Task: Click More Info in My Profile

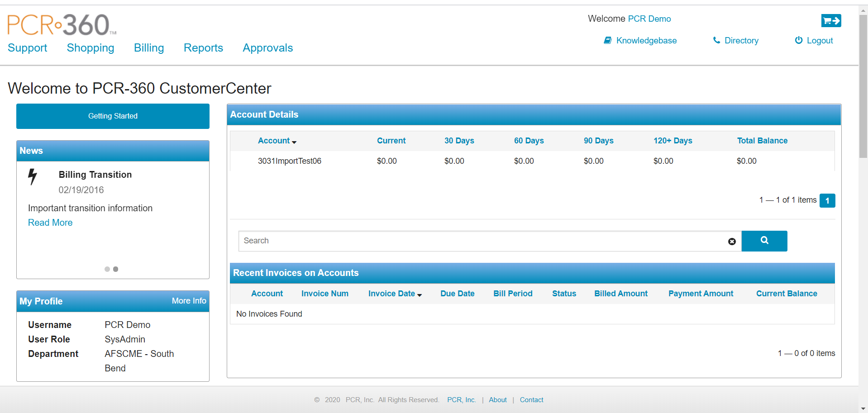Action: pos(189,301)
